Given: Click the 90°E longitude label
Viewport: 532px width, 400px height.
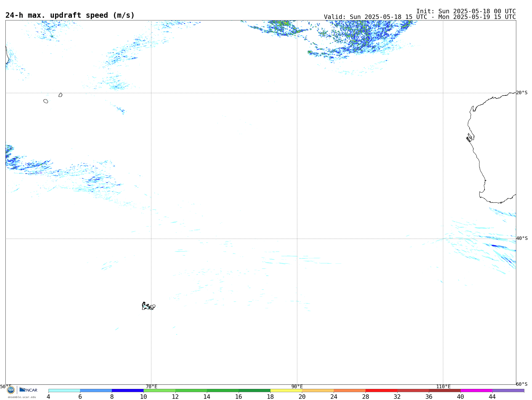Looking at the screenshot, I should pos(297,386).
